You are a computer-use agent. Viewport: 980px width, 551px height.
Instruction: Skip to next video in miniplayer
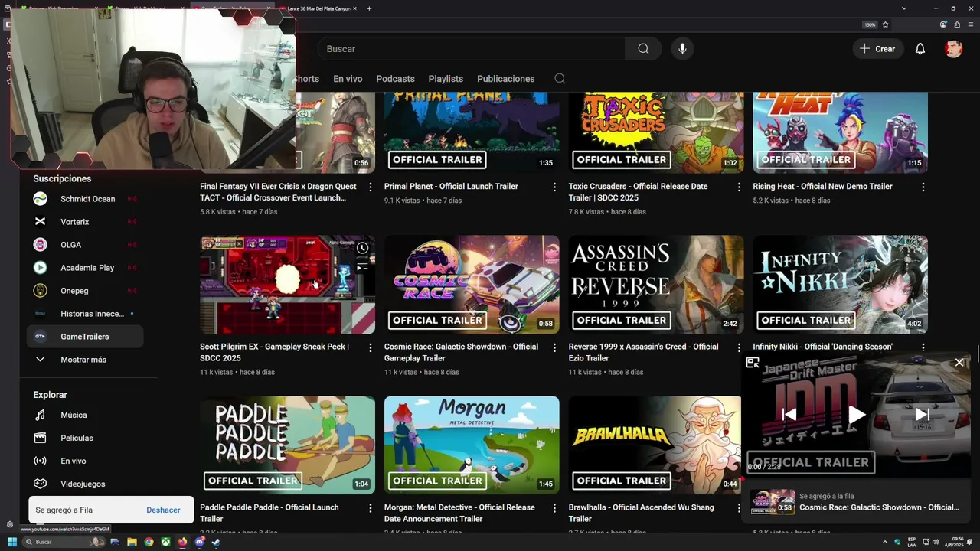click(x=923, y=415)
